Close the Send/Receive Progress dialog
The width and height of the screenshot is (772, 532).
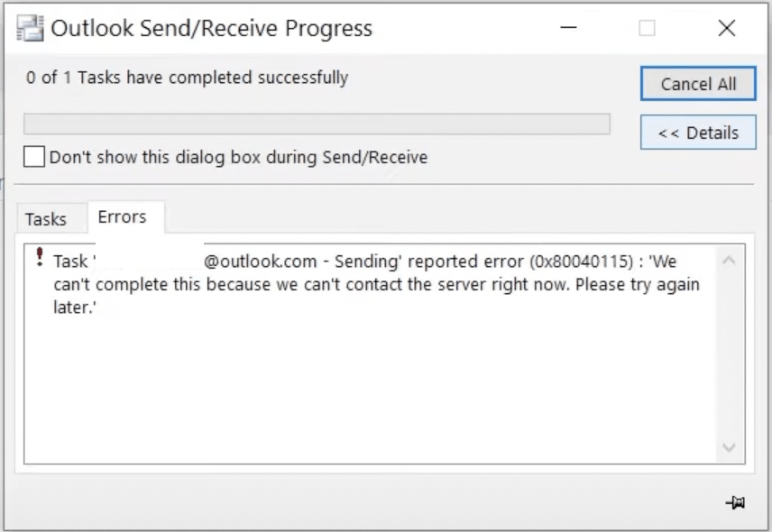[x=727, y=28]
